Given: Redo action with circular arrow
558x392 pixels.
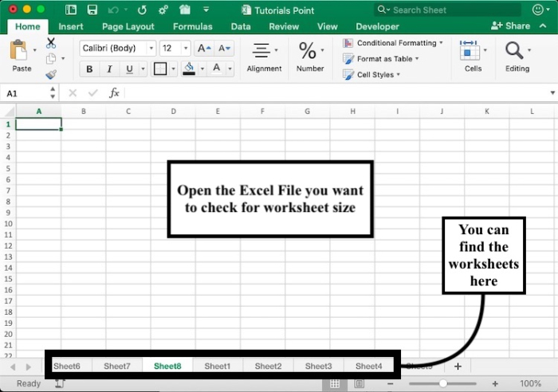Looking at the screenshot, I should click(142, 10).
